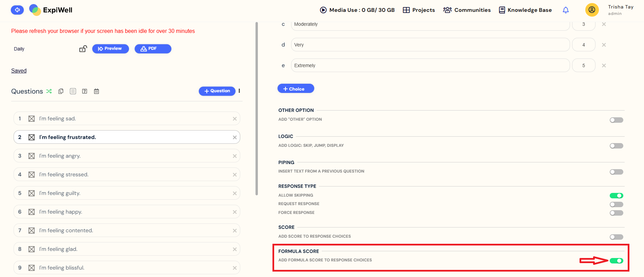Viewport: 644px width, 277px height.
Task: Open the calendar icon beside Questions
Action: [x=96, y=91]
